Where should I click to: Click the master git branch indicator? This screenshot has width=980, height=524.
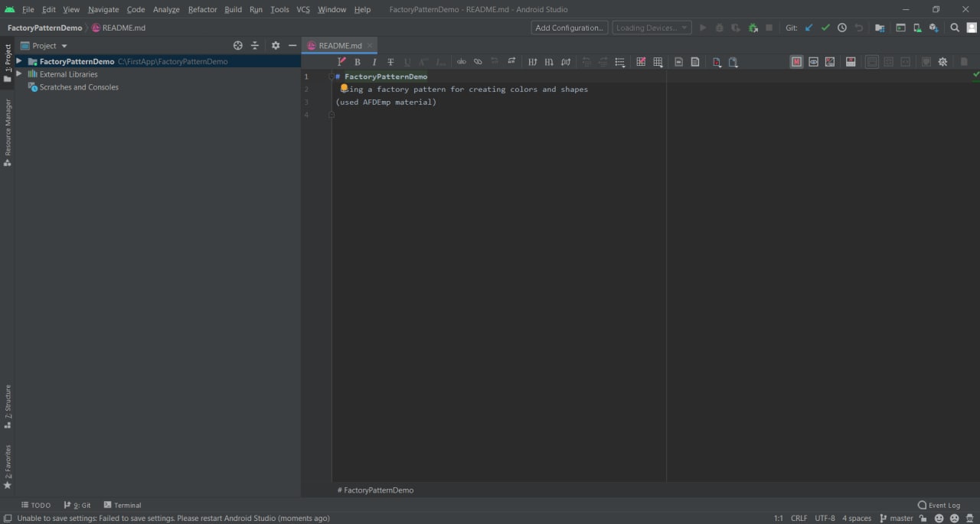point(897,518)
